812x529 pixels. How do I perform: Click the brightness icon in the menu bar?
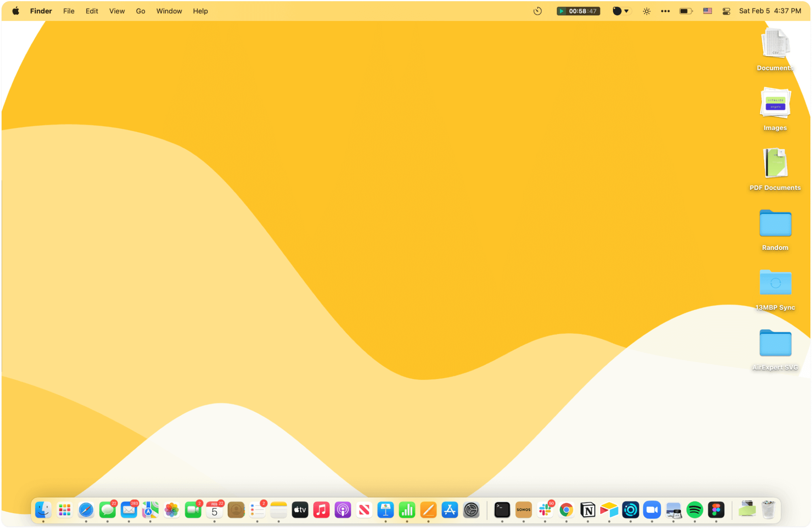(646, 11)
